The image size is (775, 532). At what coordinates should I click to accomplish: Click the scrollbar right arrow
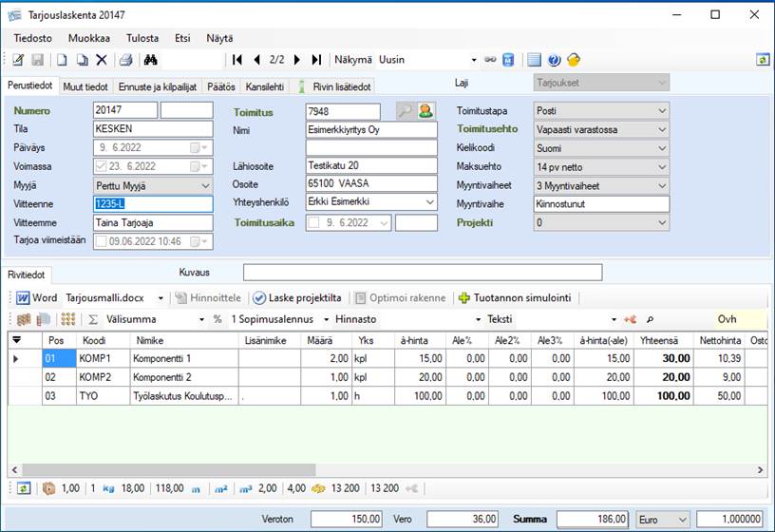760,469
